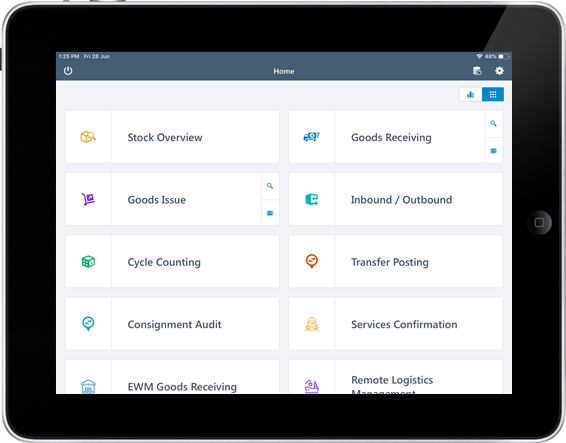Open the Remote Logistics Management tile
Image resolution: width=566 pixels, height=443 pixels.
pos(396,377)
